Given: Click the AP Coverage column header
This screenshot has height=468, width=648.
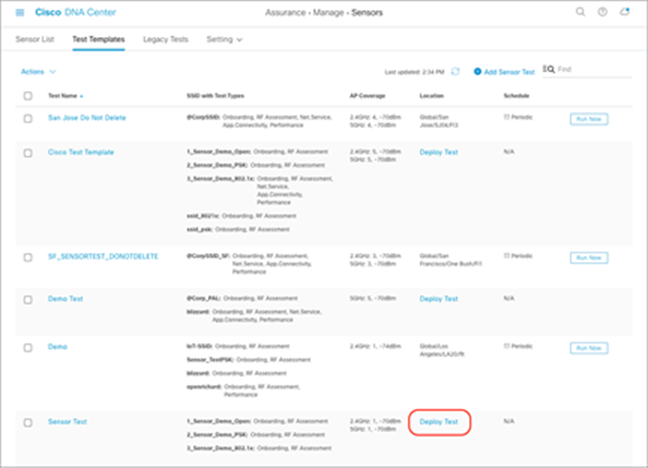Looking at the screenshot, I should [x=367, y=96].
